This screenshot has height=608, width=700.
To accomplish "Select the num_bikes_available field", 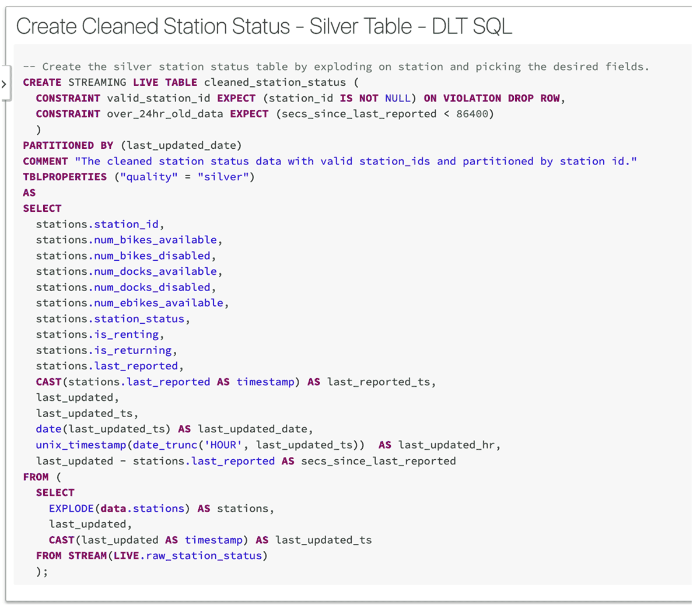I will point(154,240).
